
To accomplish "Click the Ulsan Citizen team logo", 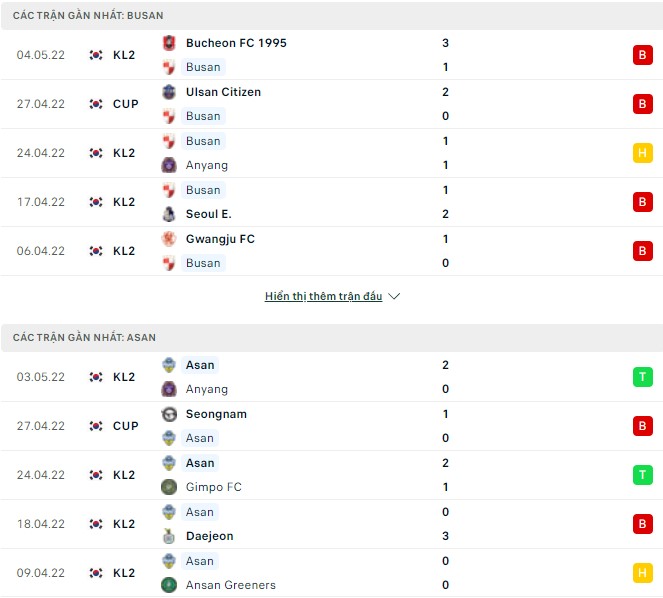I will click(168, 92).
